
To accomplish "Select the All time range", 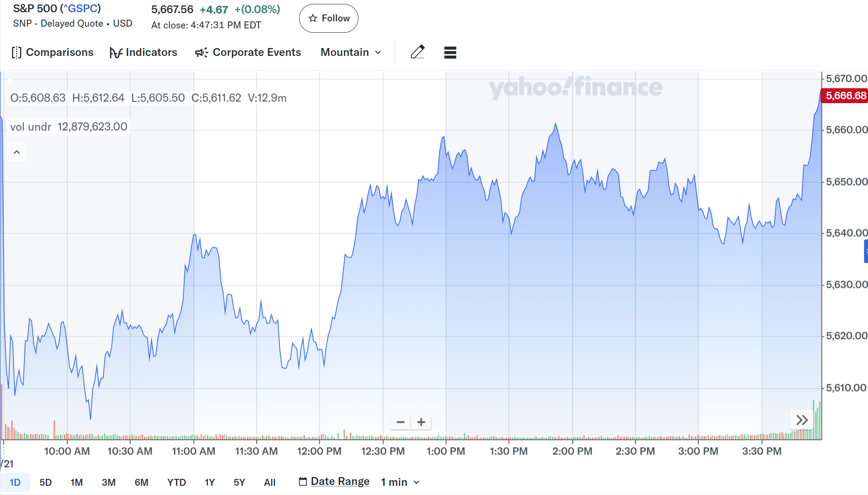I will pos(269,482).
